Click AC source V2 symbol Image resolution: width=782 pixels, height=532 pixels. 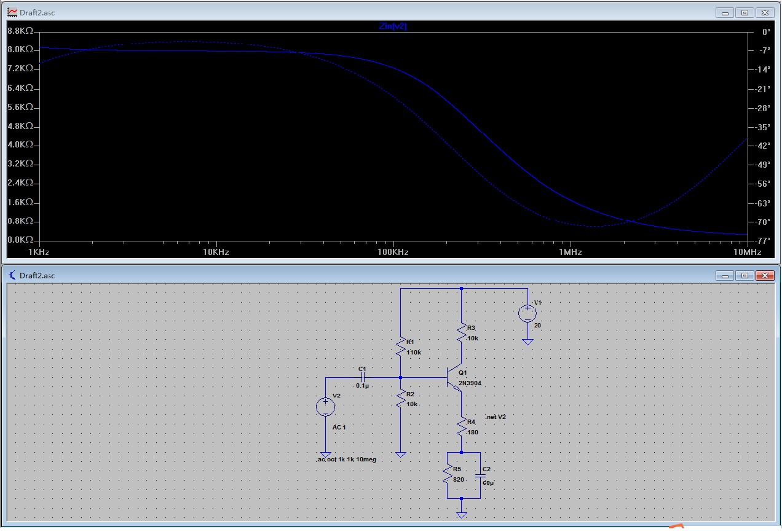325,407
